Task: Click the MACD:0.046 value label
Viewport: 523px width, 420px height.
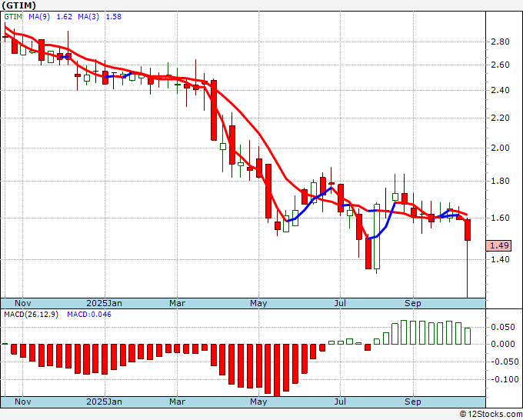Action: coord(89,315)
